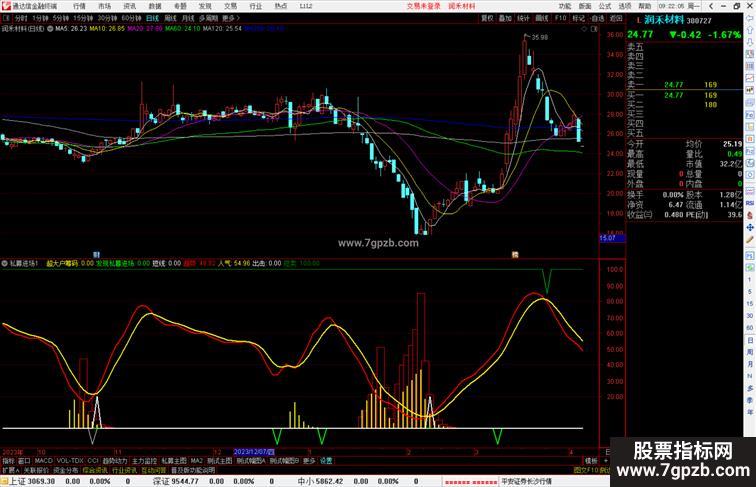Open F10 company info
The image size is (756, 487).
coord(560,18)
